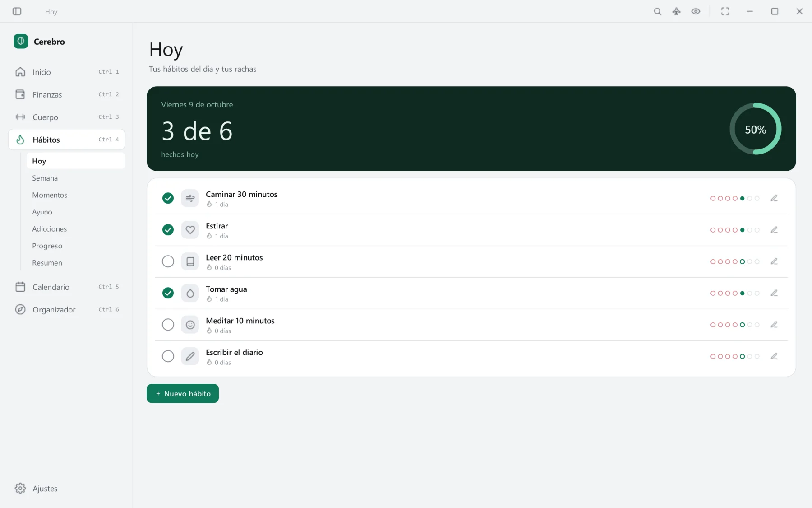Screen dimensions: 812x508
Task: Open the Progreso sub-item
Action: [x=76, y=246]
